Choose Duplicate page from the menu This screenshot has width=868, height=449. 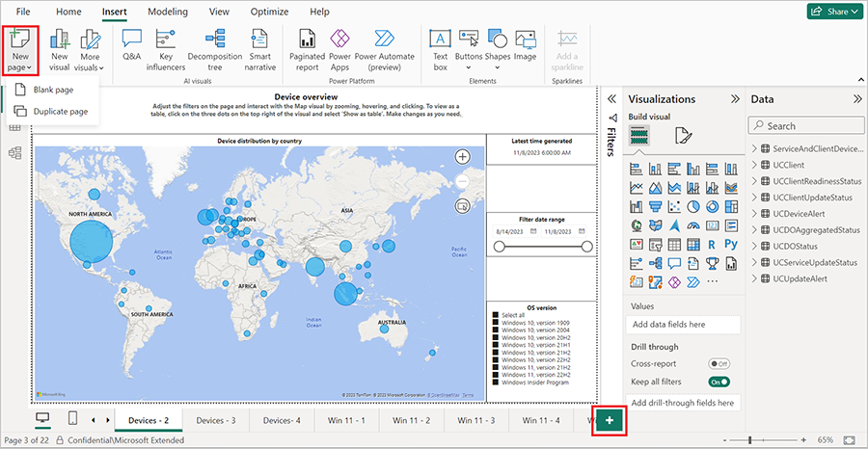click(60, 112)
